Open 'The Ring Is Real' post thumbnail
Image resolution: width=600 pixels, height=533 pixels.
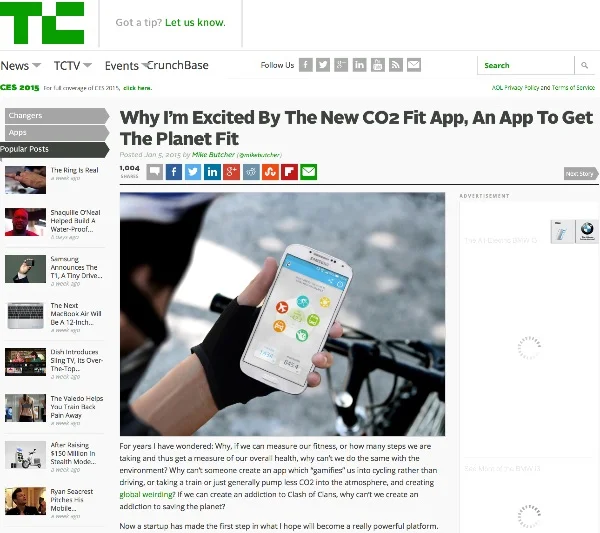[x=25, y=180]
